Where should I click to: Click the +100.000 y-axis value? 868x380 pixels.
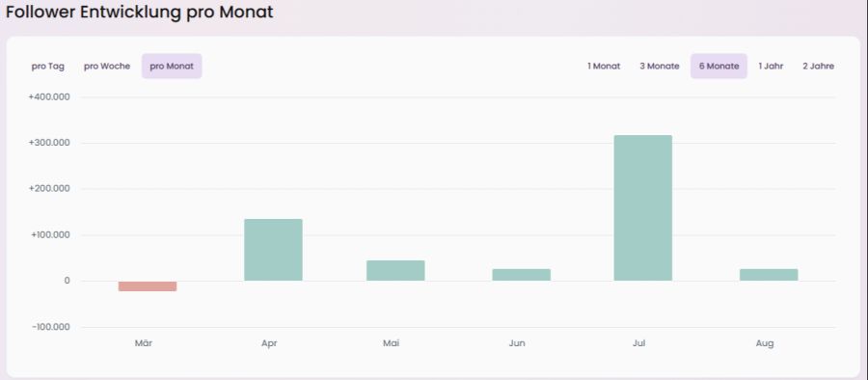49,235
